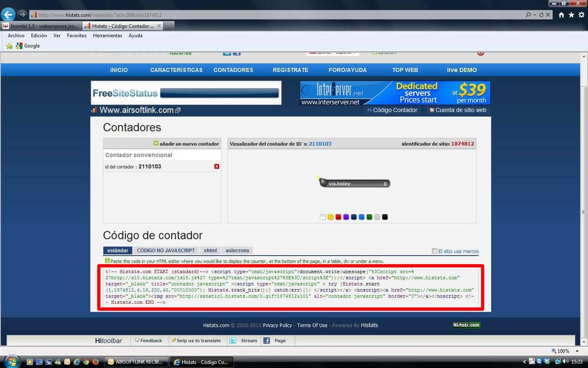Image resolution: width=588 pixels, height=368 pixels.
Task: Click the address bar search magnifier
Action: click(x=528, y=15)
